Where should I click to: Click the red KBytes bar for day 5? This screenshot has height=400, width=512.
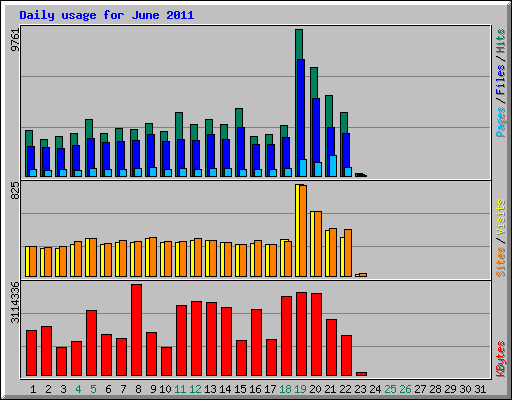tap(91, 343)
